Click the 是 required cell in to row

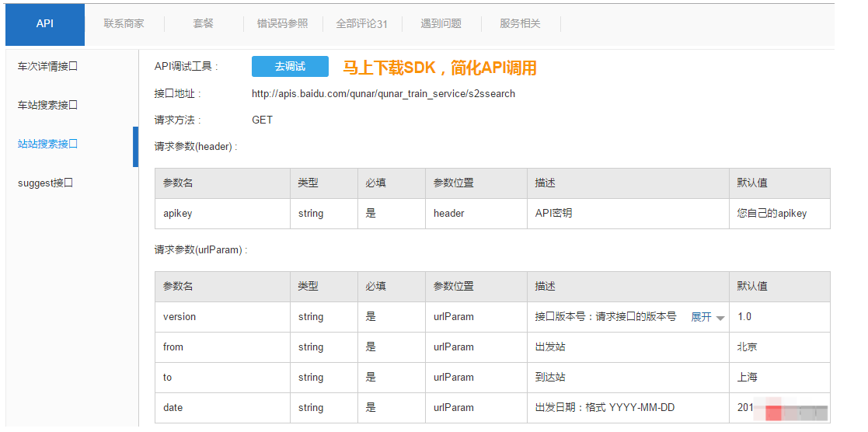392,378
